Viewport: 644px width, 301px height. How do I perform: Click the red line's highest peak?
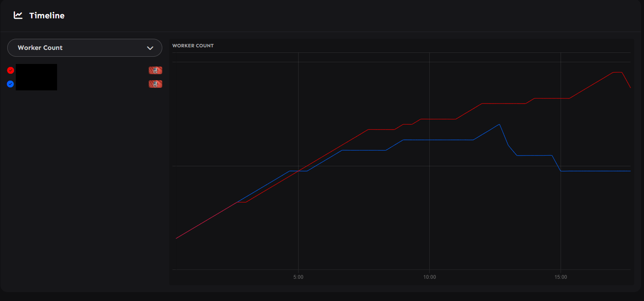click(x=618, y=72)
